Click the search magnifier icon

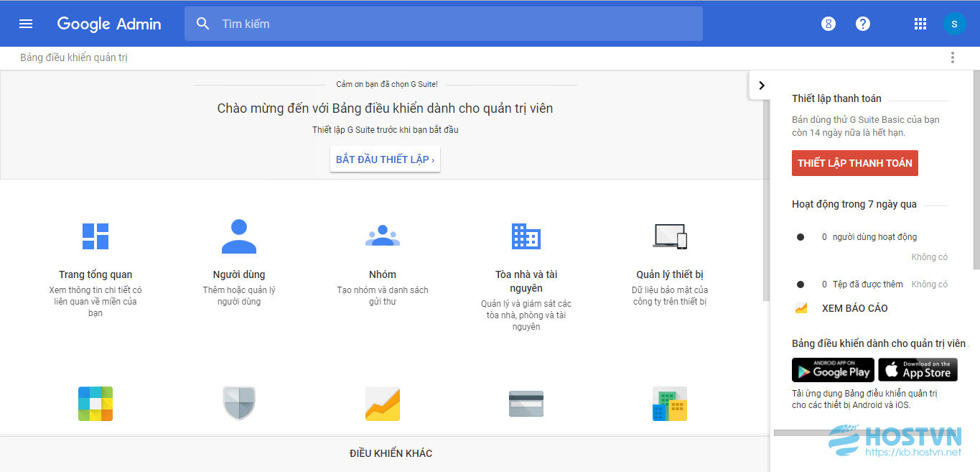[x=203, y=24]
